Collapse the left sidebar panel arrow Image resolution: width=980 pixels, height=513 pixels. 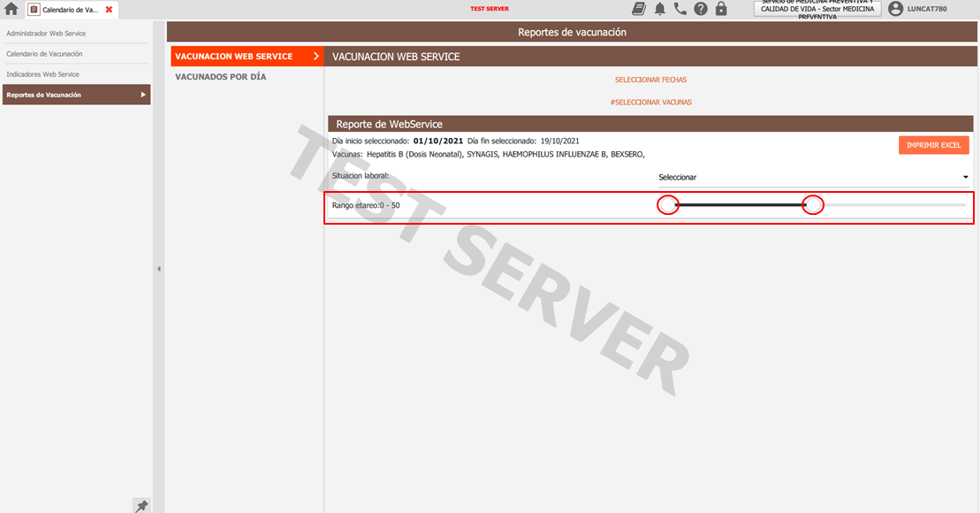pyautogui.click(x=159, y=268)
